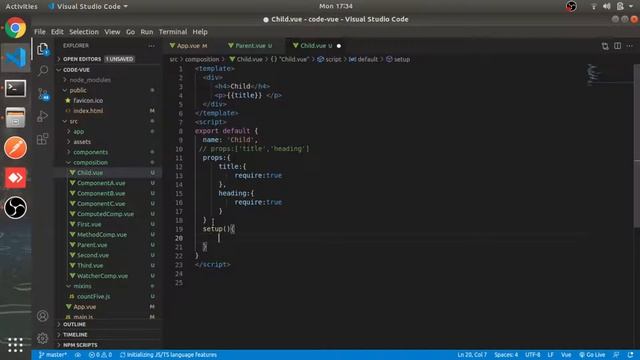Click the editor vertical scrollbar
Viewport: 640px width, 360px height.
click(x=637, y=146)
